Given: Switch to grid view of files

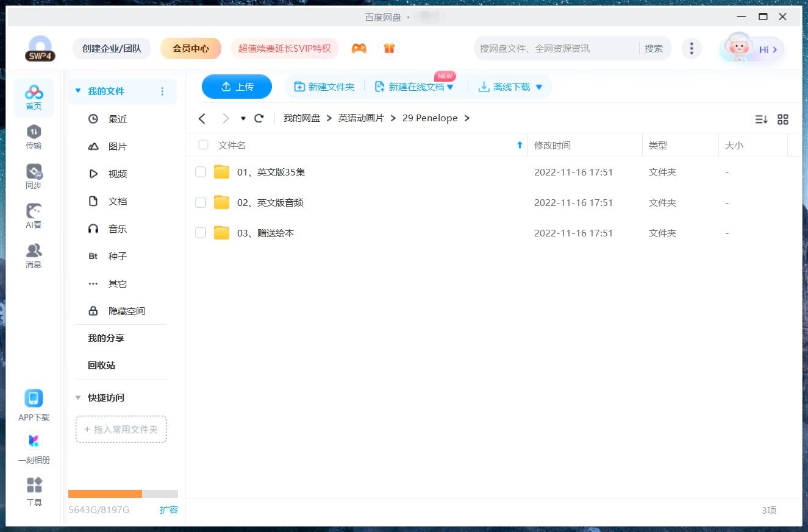Looking at the screenshot, I should [x=783, y=119].
